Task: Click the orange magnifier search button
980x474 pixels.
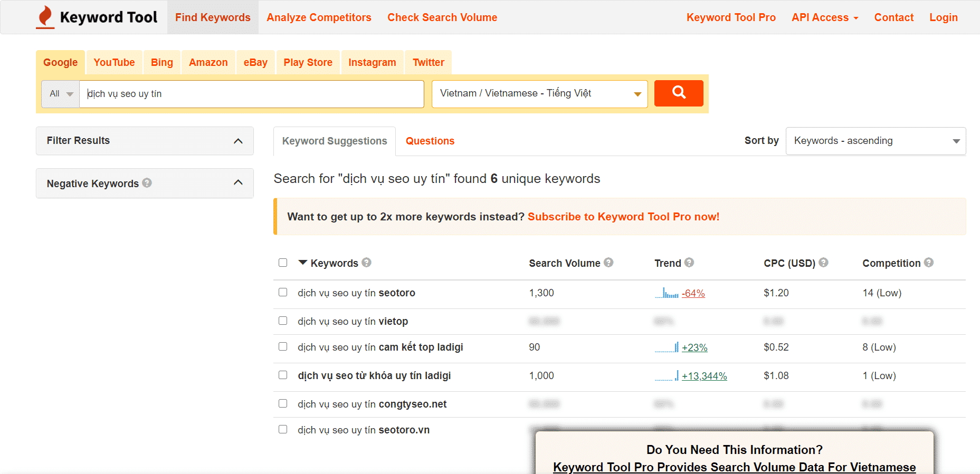Action: click(679, 93)
